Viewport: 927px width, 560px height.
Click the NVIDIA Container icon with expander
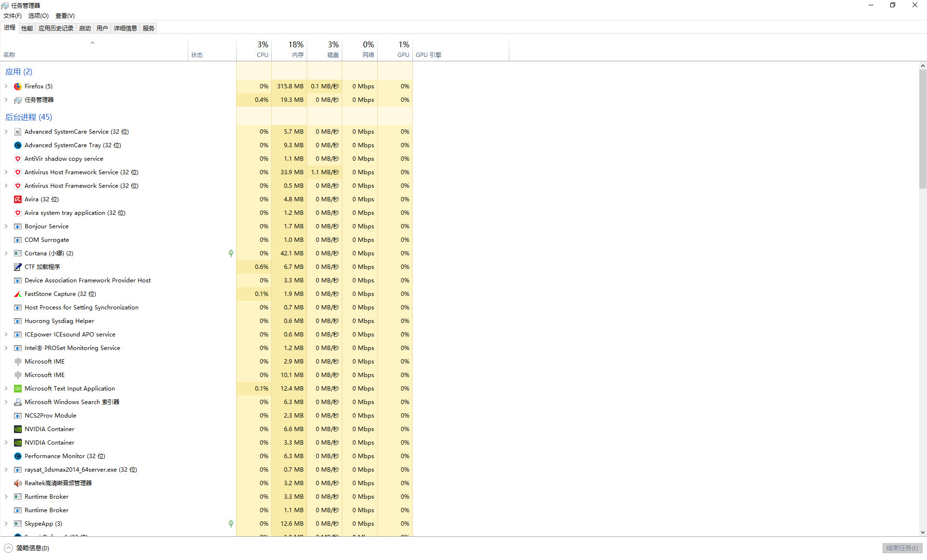pos(18,443)
